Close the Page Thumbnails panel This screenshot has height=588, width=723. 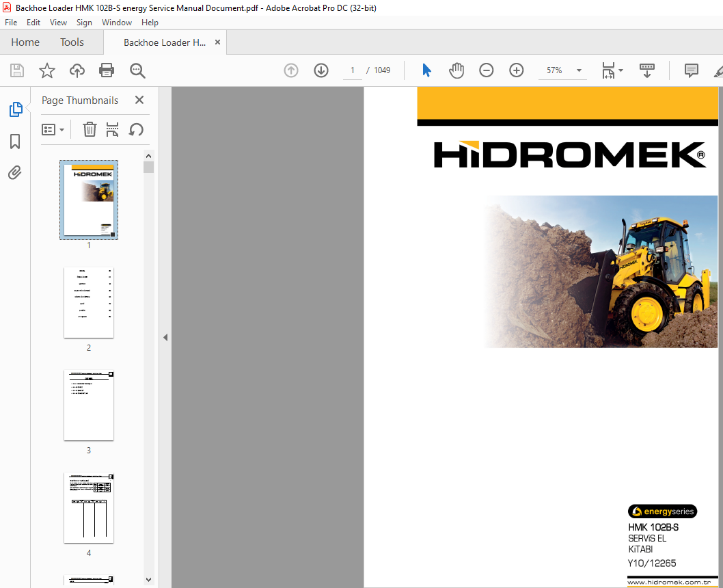[x=139, y=100]
